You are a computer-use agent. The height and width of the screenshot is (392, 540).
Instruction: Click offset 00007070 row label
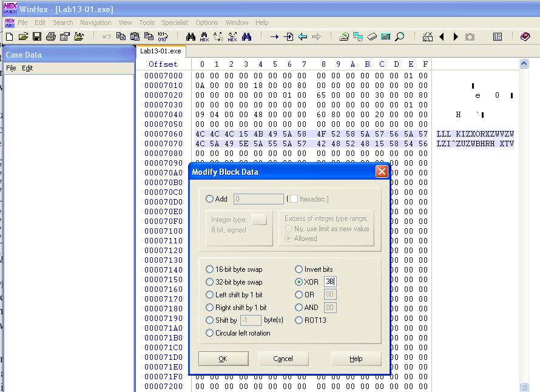[x=164, y=143]
